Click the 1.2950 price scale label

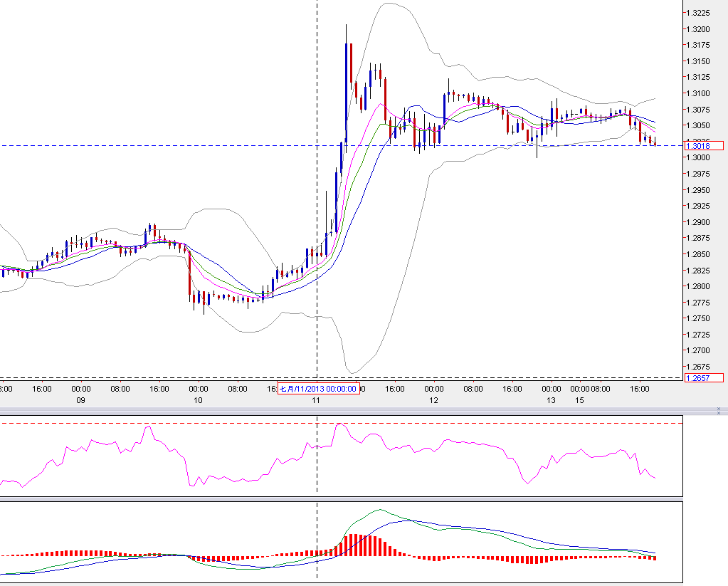[x=698, y=190]
